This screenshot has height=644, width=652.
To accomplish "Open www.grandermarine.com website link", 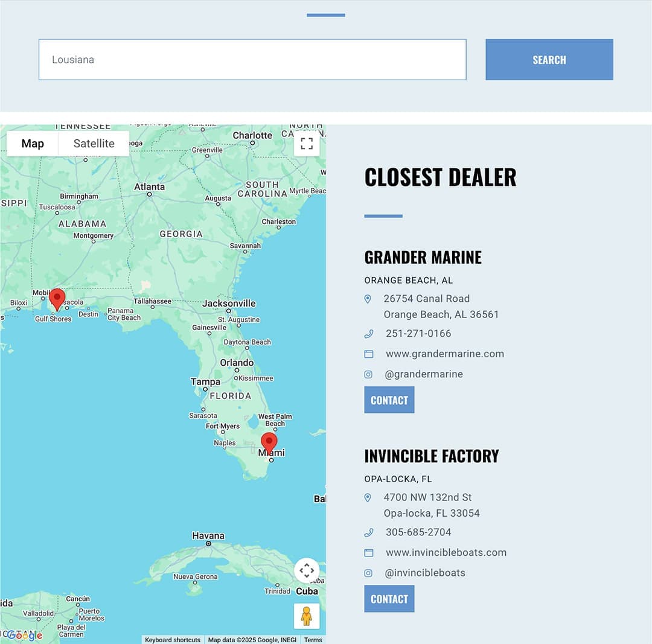I will 445,354.
